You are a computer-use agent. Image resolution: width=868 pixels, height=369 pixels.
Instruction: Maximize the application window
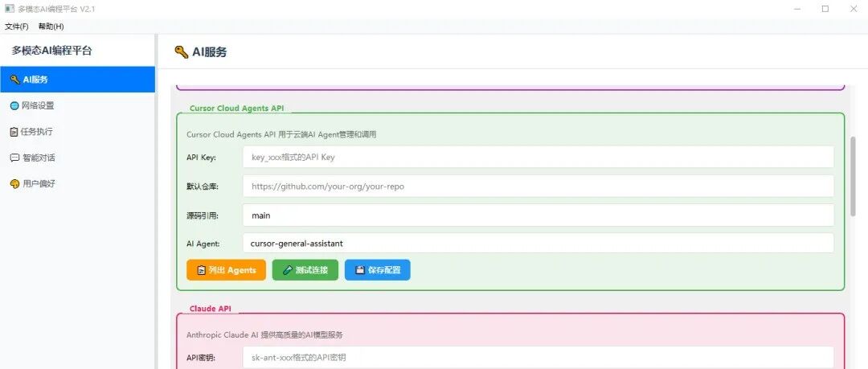[825, 9]
